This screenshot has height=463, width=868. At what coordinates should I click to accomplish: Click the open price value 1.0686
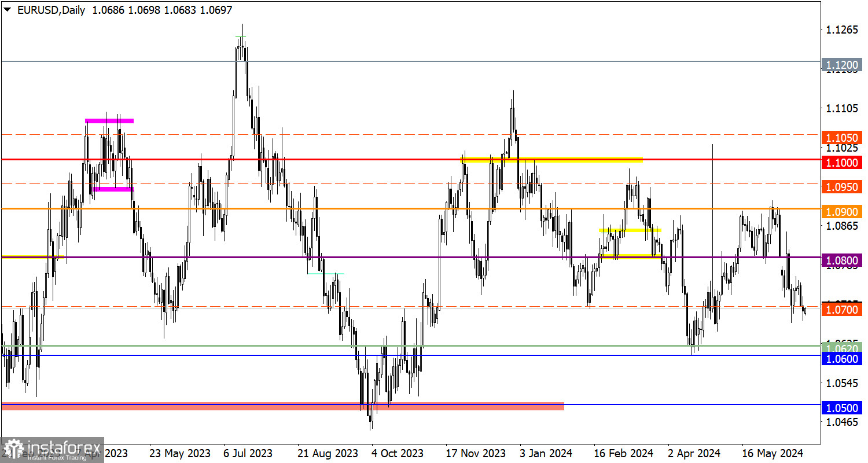coord(107,10)
